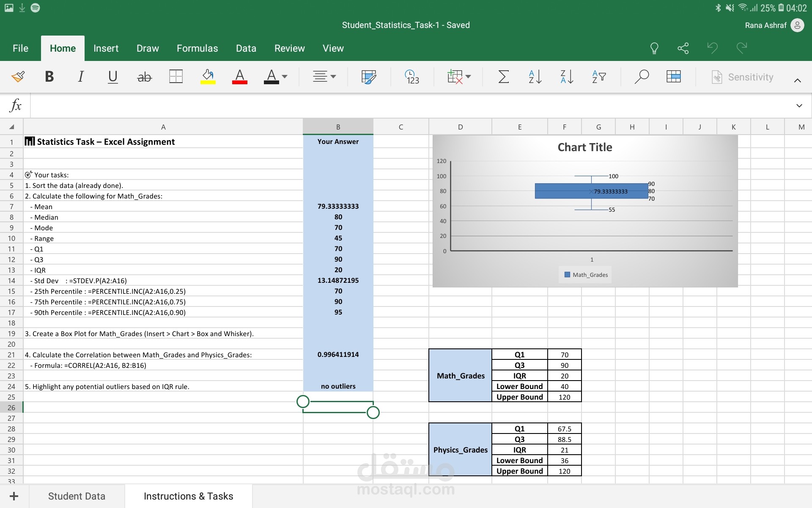Click the Find magnifier icon
The image size is (812, 508).
click(642, 77)
